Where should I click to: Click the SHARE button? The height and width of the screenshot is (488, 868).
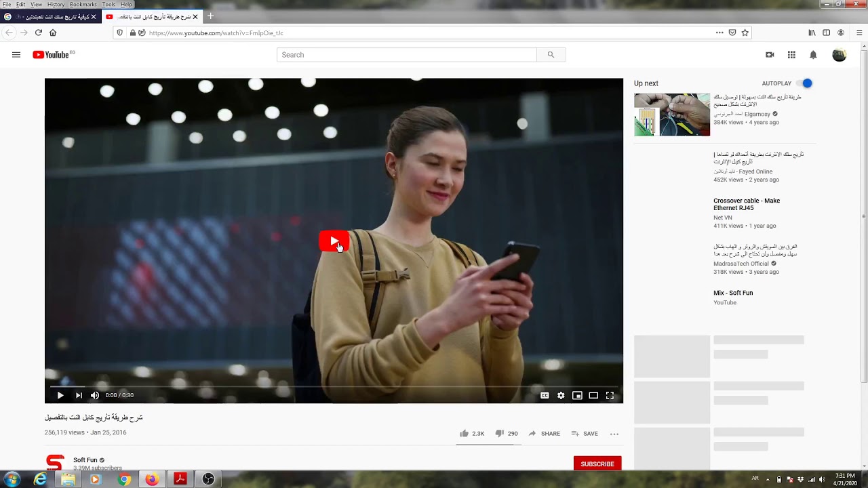(x=545, y=434)
